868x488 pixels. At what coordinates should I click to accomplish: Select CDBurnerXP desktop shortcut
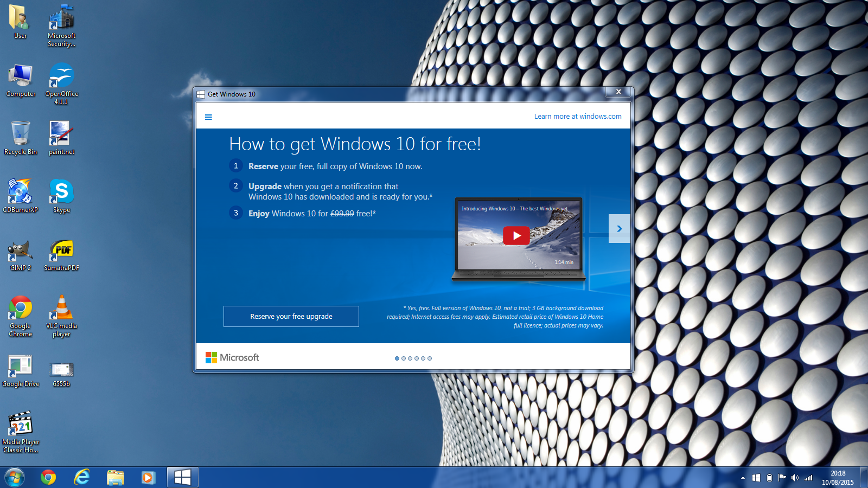(21, 196)
